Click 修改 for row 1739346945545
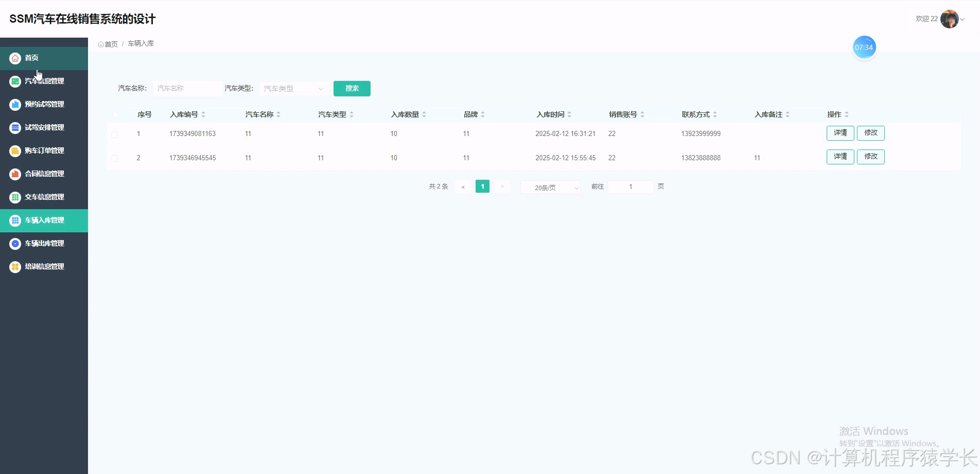Viewport: 980px width, 474px height. [870, 157]
